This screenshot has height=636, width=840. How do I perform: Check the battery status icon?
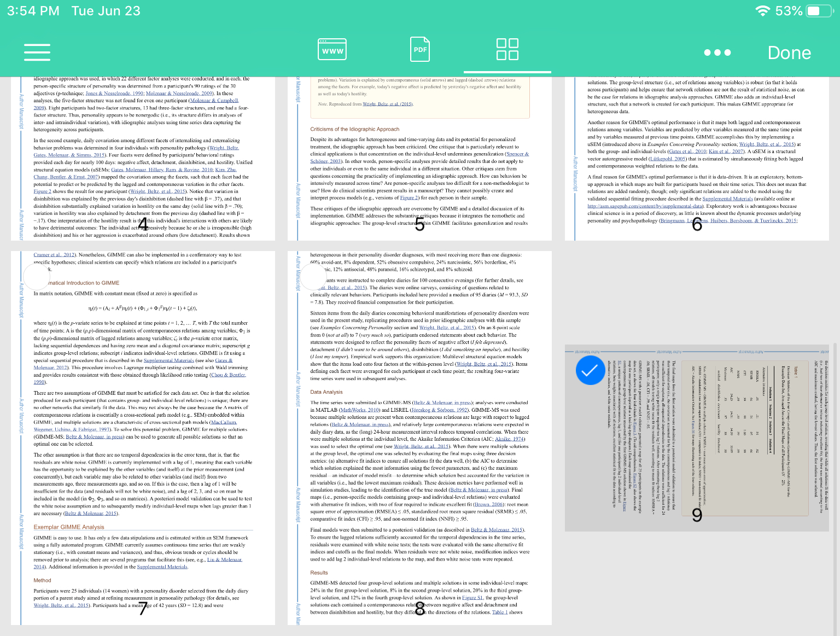coord(819,11)
